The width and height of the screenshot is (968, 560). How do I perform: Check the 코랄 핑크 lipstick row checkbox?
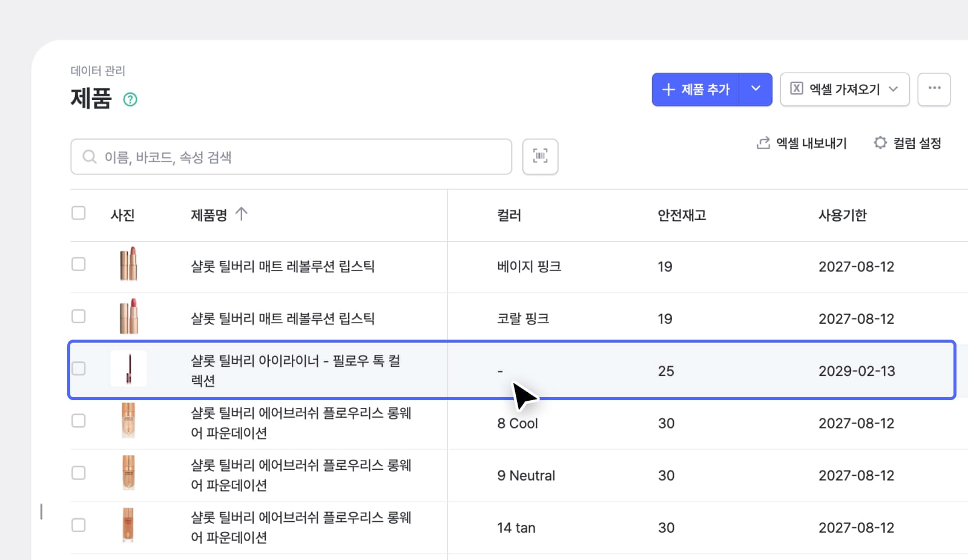pyautogui.click(x=79, y=317)
